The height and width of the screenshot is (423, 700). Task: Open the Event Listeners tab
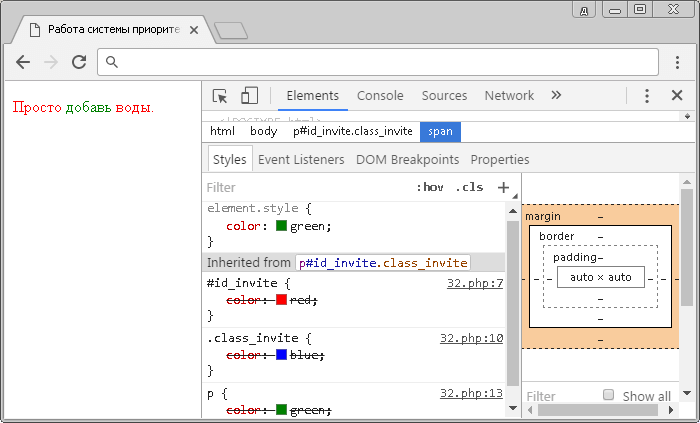[x=301, y=160]
